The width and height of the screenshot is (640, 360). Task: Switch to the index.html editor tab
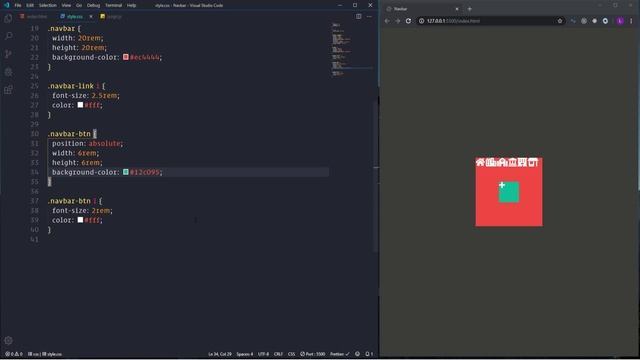tap(34, 17)
